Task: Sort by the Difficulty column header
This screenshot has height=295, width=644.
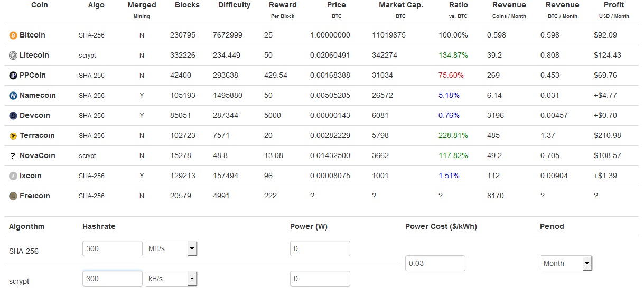Action: click(x=234, y=5)
